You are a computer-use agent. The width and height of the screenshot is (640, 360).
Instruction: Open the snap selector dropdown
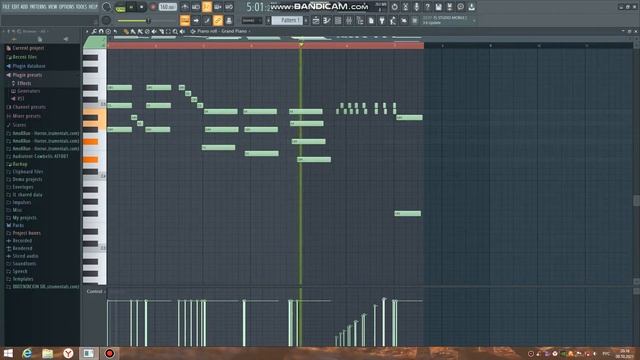[x=251, y=20]
